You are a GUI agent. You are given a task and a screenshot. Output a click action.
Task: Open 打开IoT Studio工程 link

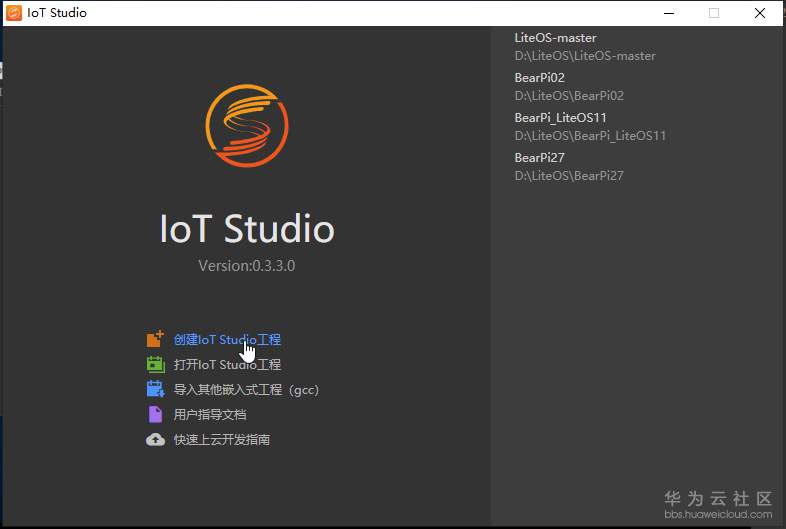(x=227, y=365)
